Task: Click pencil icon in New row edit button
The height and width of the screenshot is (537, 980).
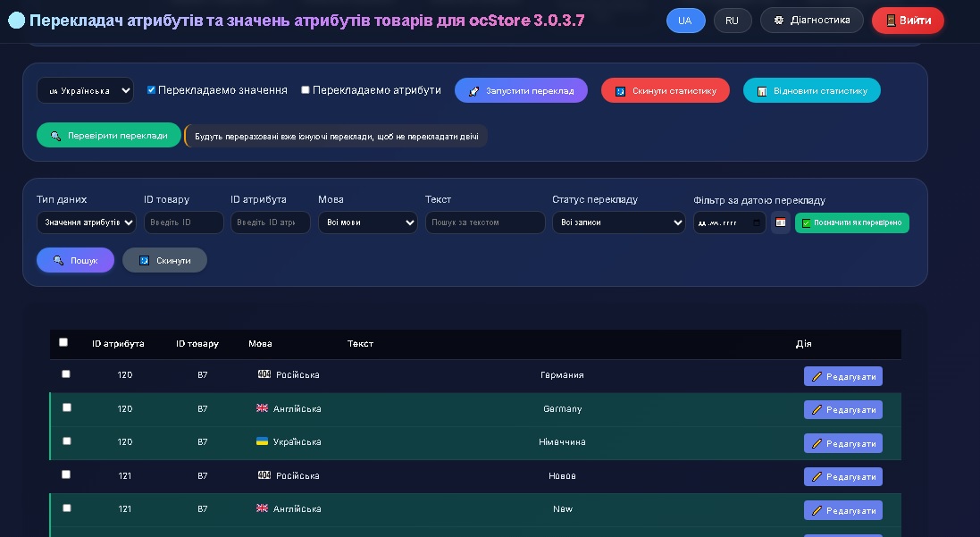Action: click(817, 510)
